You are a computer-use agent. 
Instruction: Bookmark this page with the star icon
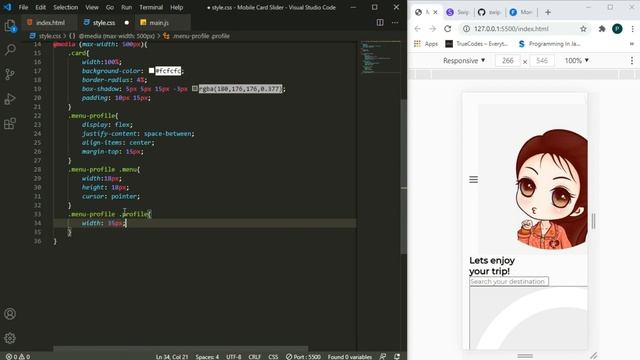click(583, 29)
